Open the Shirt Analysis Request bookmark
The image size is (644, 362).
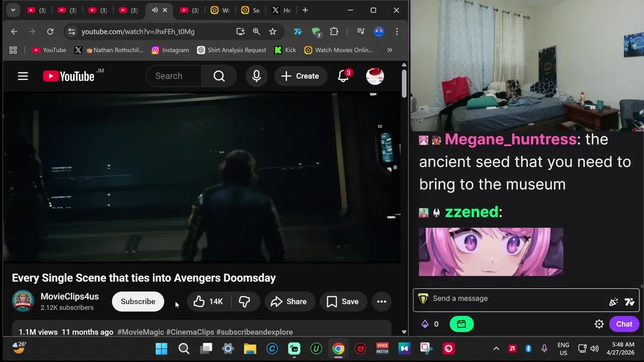[231, 50]
